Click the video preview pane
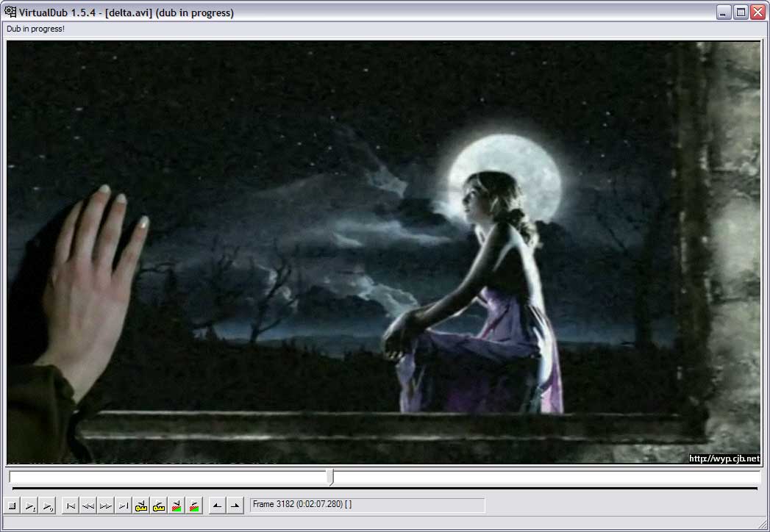This screenshot has width=770, height=532. 383,252
